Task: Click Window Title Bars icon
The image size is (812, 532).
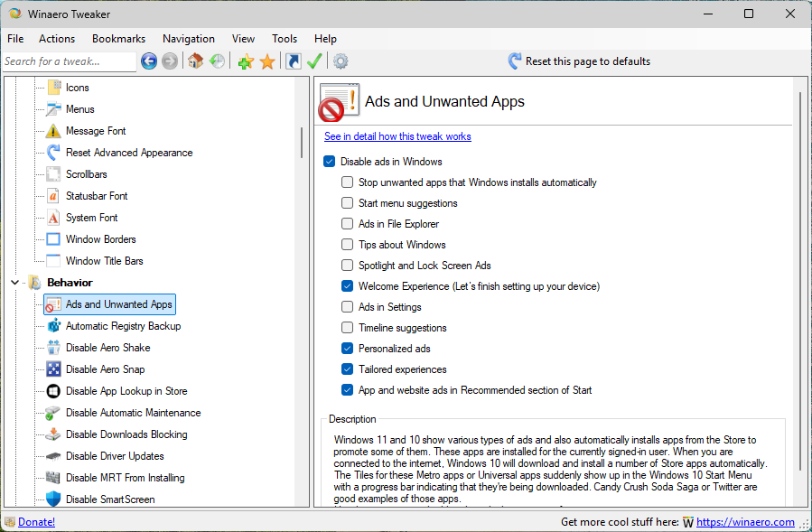Action: coord(53,261)
